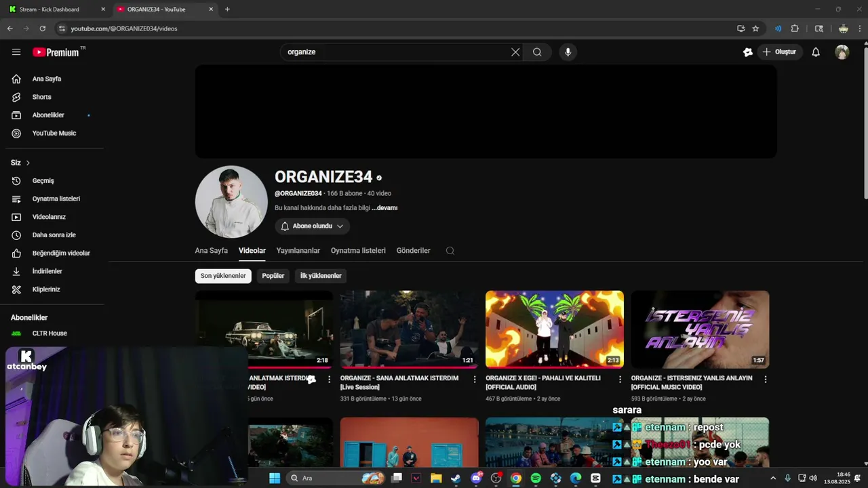Click the Oluştur create button
Viewport: 868px width, 488px height.
pos(780,52)
